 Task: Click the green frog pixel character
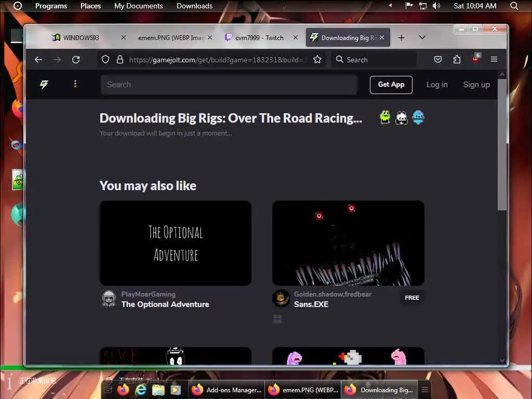385,117
